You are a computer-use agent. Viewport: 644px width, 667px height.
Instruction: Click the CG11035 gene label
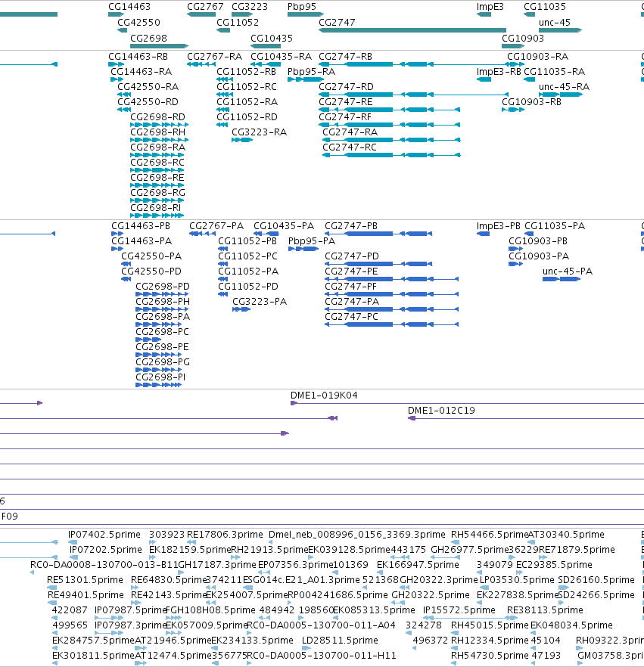click(x=544, y=7)
